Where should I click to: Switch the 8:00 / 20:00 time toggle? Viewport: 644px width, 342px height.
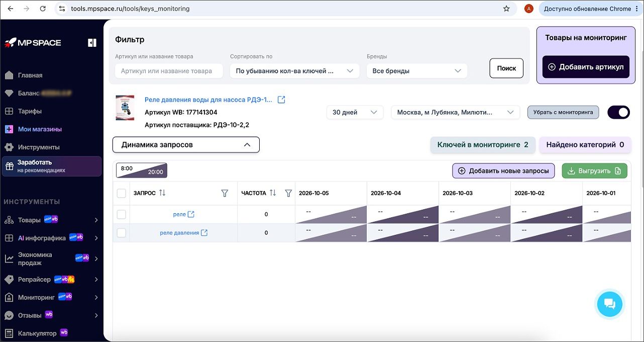142,170
